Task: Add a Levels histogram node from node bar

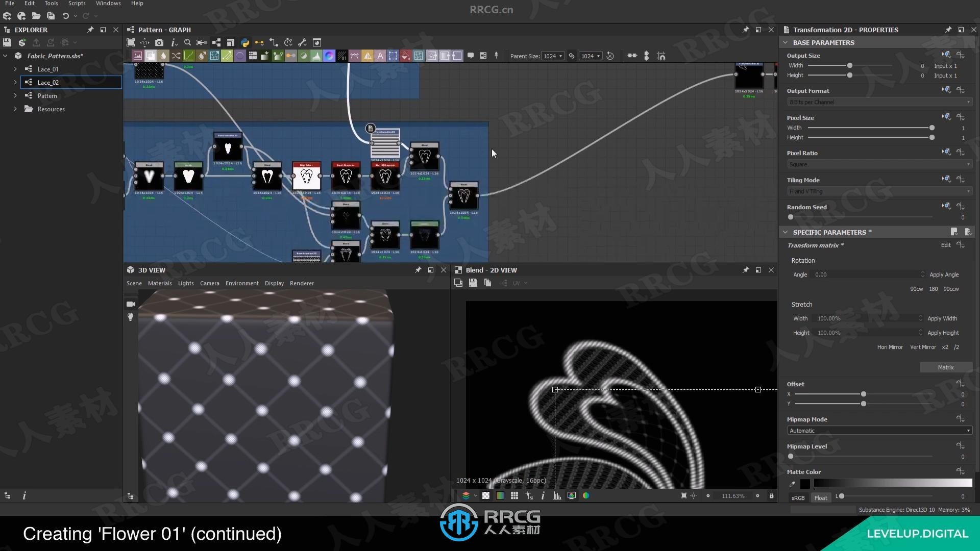Action: 316,56
